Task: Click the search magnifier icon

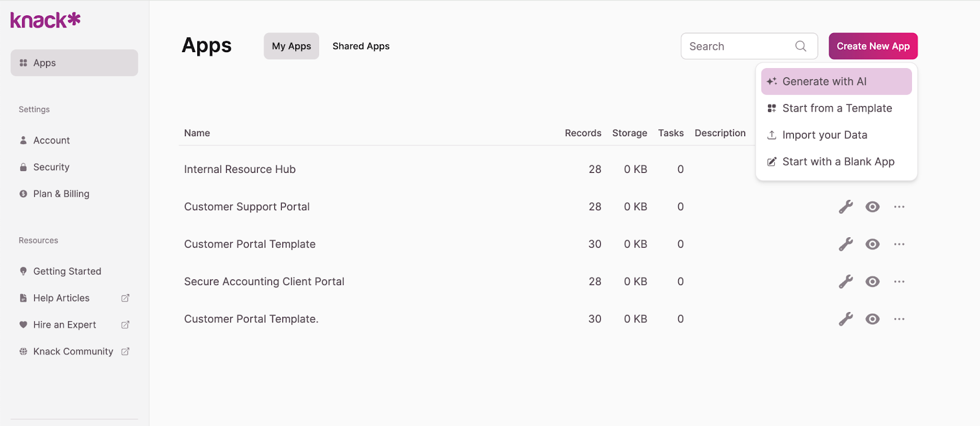Action: (801, 46)
